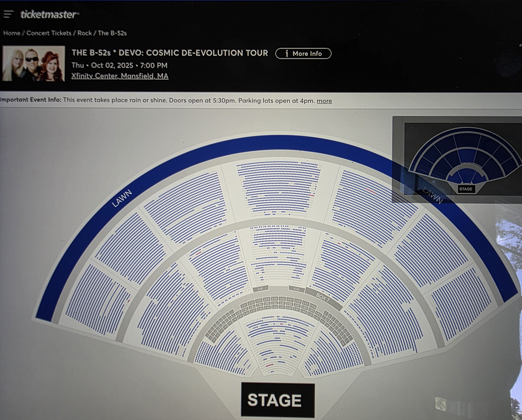Open The B-52s breadcrumb link
The height and width of the screenshot is (420, 522).
pos(112,33)
